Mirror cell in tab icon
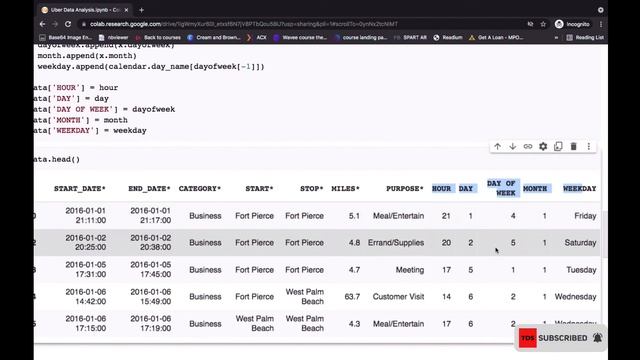The height and width of the screenshot is (360, 640). coord(558,146)
